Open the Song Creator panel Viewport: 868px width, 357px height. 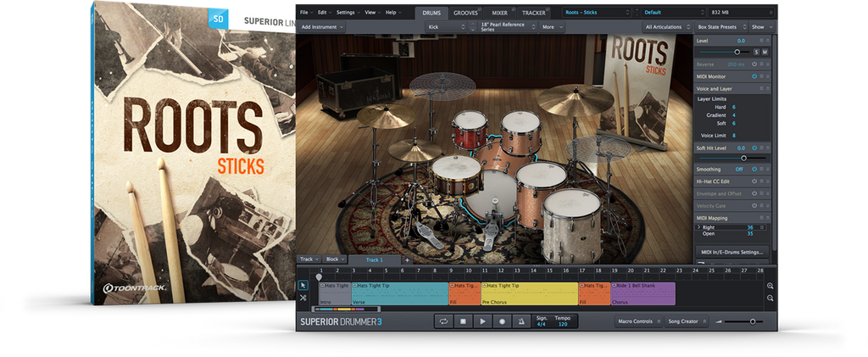click(x=687, y=321)
